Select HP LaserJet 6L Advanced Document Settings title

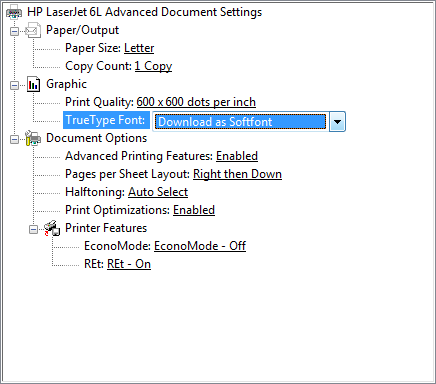[x=144, y=12]
